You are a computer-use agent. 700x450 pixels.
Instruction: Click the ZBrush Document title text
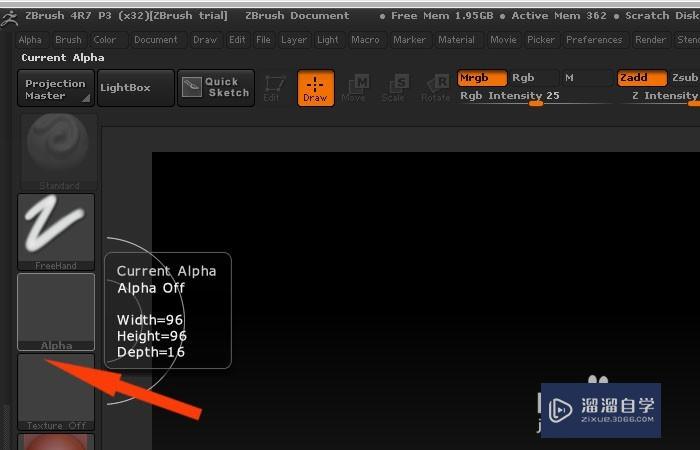click(x=297, y=16)
